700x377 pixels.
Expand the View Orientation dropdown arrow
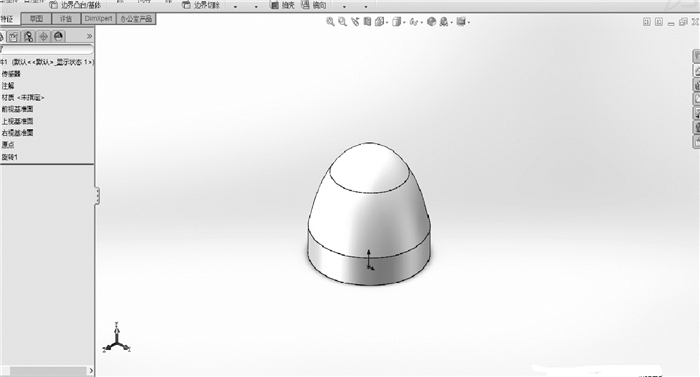(387, 22)
